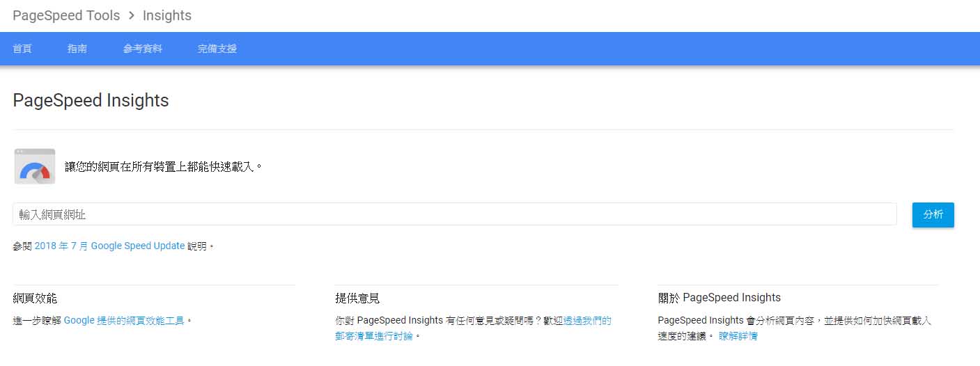Click the 關於 PageSpeed Insights section heading
The width and height of the screenshot is (980, 366).
click(720, 298)
